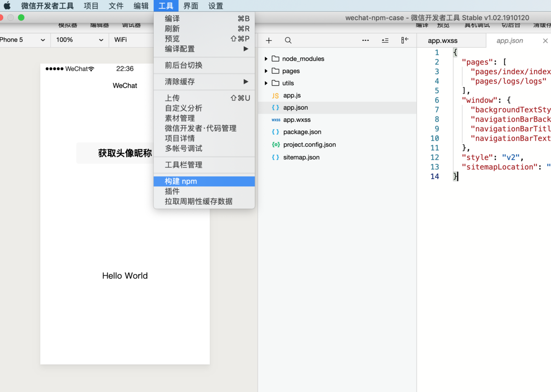Click the wxss icon of app.wxss
This screenshot has height=392, width=551.
[x=275, y=120]
